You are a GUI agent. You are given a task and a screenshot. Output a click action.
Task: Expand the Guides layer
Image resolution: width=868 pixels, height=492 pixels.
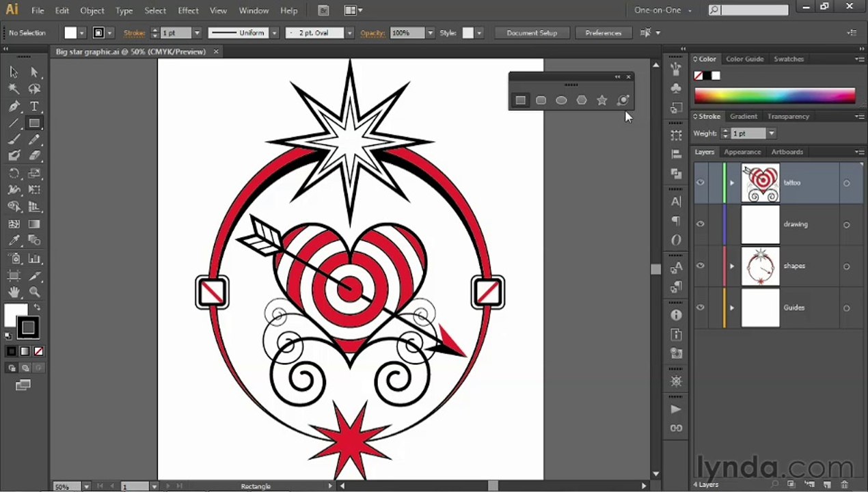tap(732, 308)
